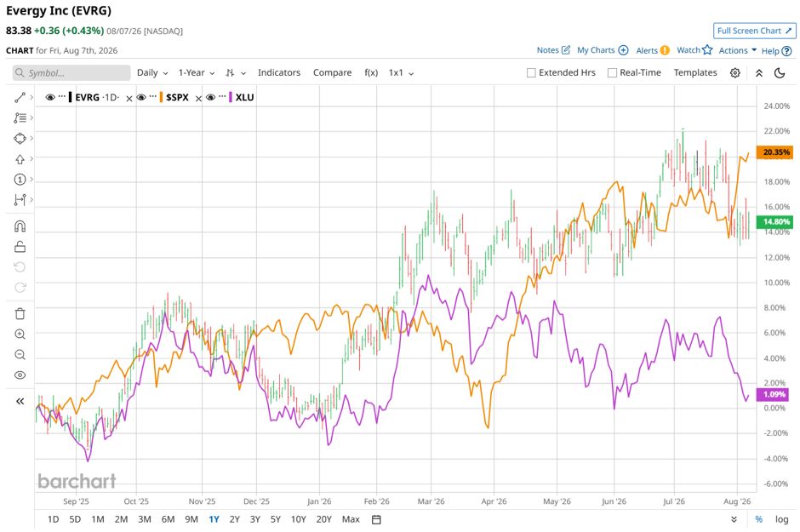Open the Templates menu

pyautogui.click(x=695, y=72)
